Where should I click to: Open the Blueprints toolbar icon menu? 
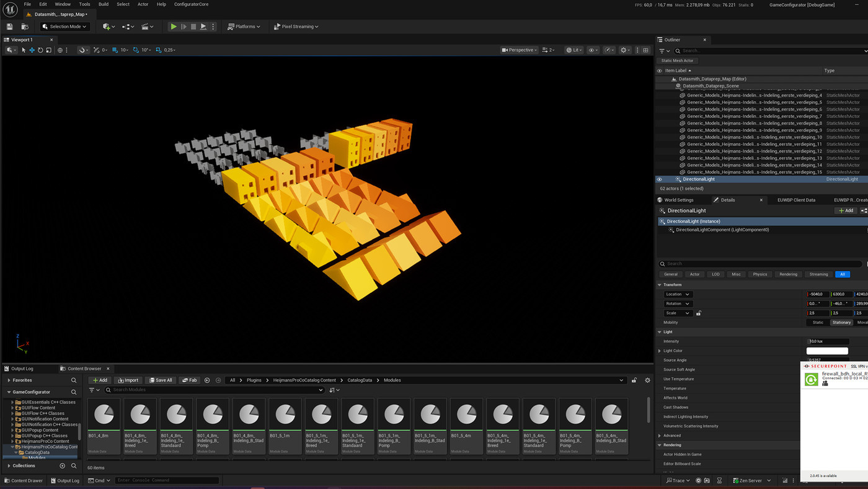[x=128, y=27]
